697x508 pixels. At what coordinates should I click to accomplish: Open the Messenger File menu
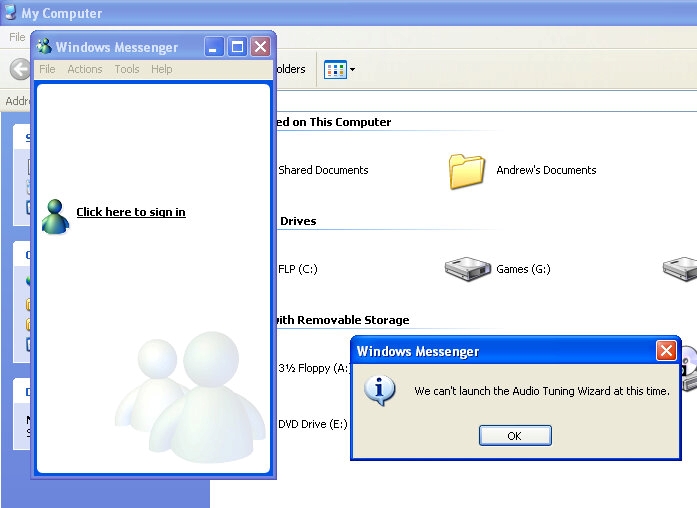point(47,69)
